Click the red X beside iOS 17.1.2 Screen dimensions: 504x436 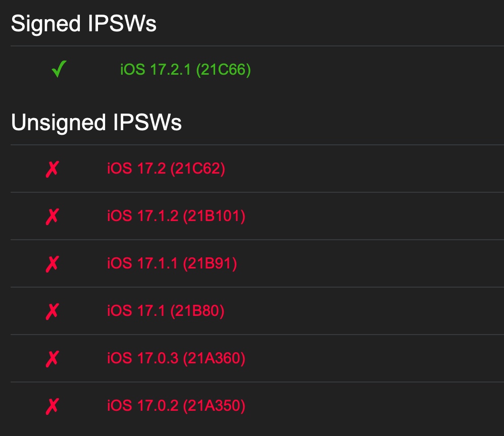click(52, 216)
